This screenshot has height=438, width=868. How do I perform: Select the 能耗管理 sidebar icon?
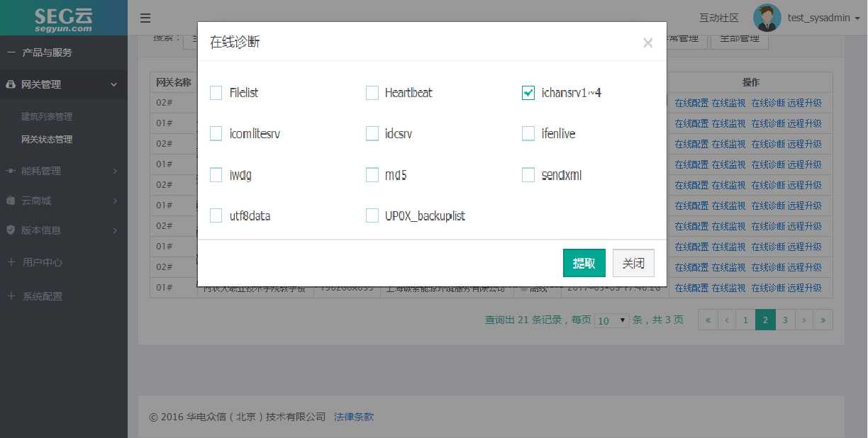[x=11, y=170]
